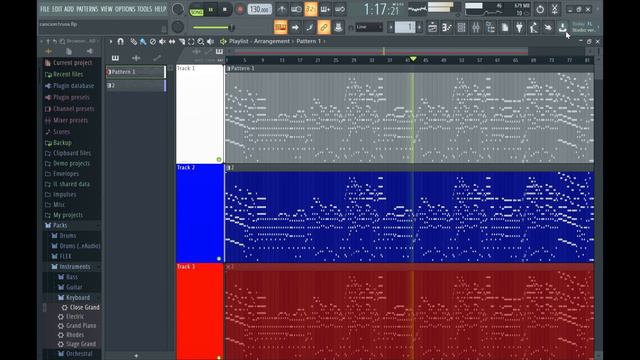This screenshot has height=360, width=640.
Task: Click the tempo tapper icon
Action: click(x=533, y=27)
